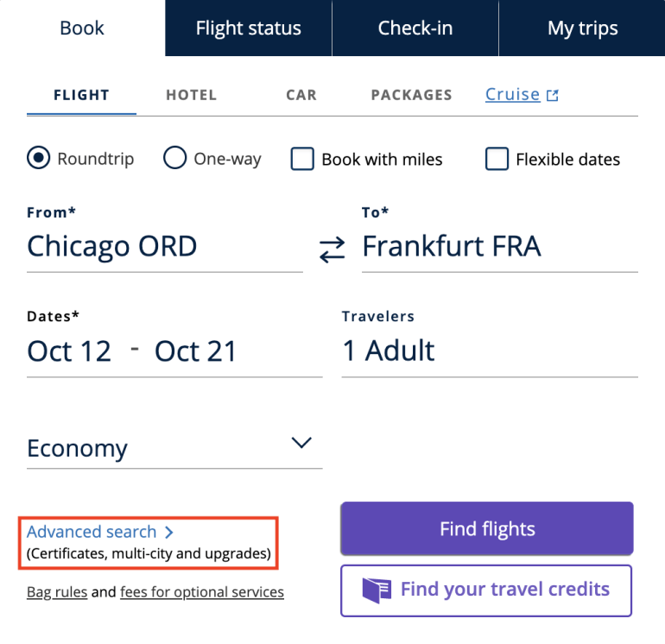Select the One-way trip option

pos(175,159)
